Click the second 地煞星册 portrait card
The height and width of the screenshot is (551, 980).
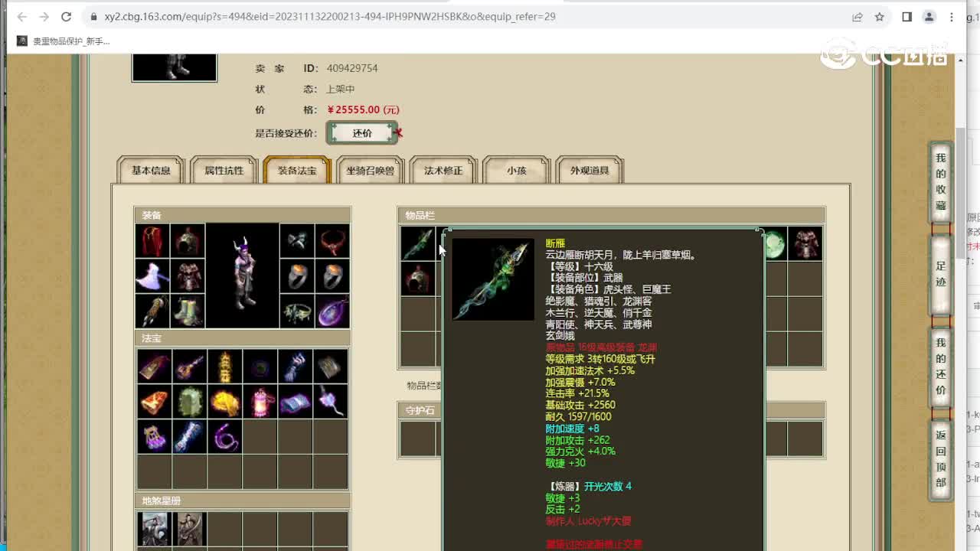tap(190, 529)
